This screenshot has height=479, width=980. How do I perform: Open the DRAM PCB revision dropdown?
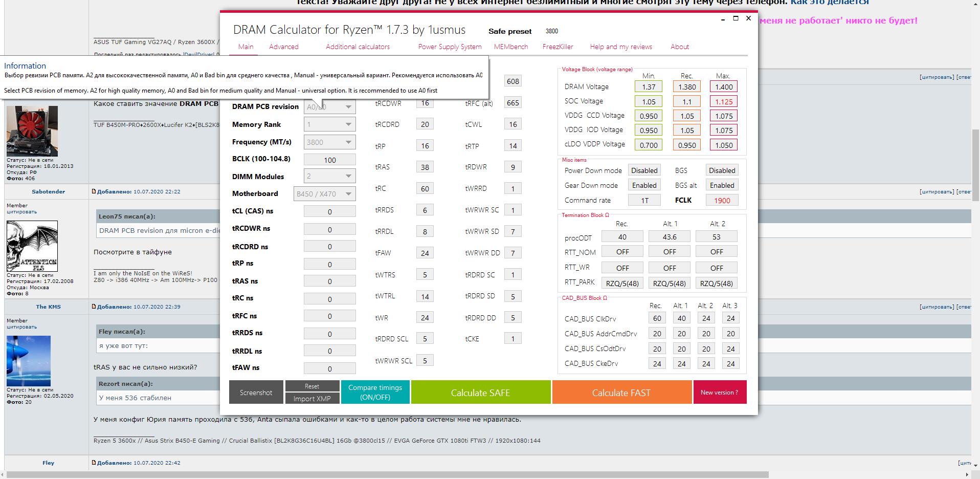click(x=329, y=107)
